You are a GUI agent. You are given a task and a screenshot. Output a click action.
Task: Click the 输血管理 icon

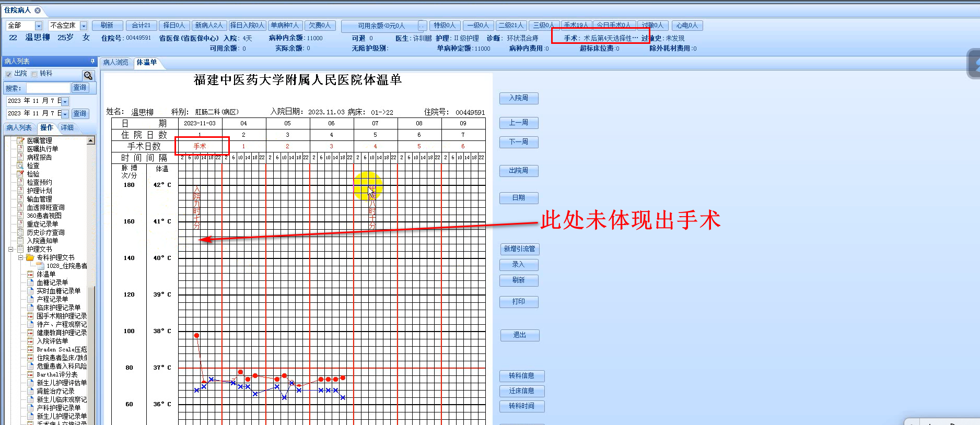(x=21, y=199)
